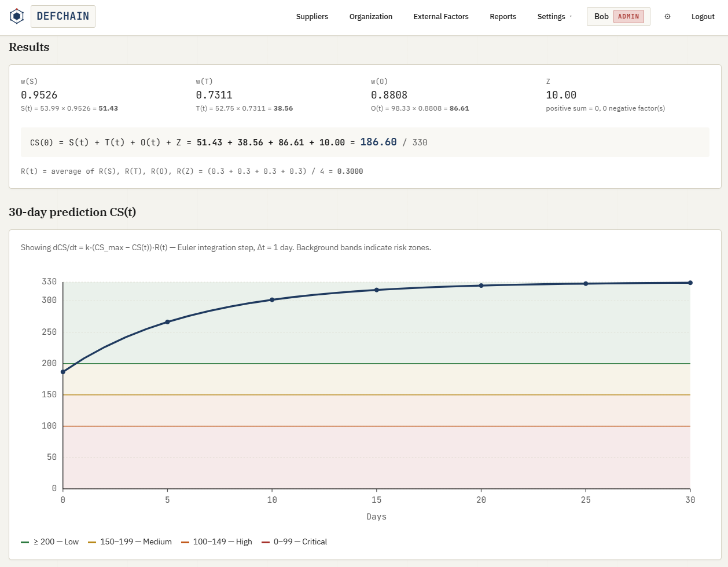Click the Bob ADMIN user badge
Screen dimensions: 728x567
point(619,16)
